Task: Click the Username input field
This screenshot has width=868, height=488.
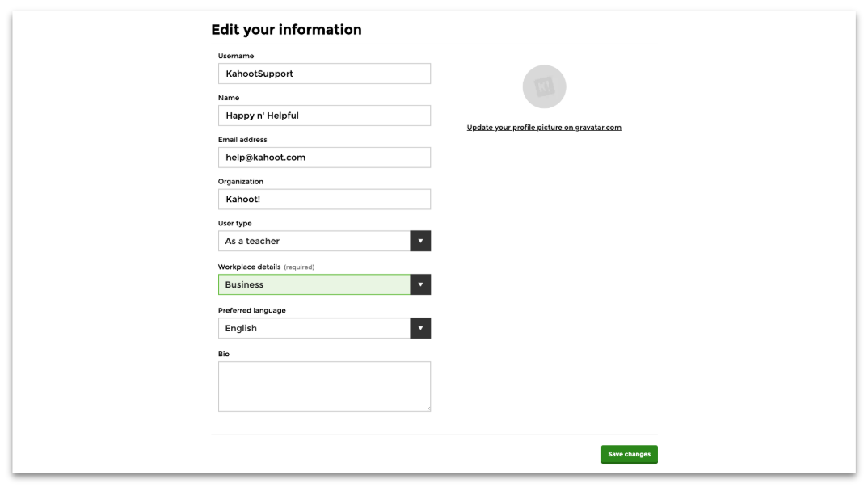Action: coord(324,74)
